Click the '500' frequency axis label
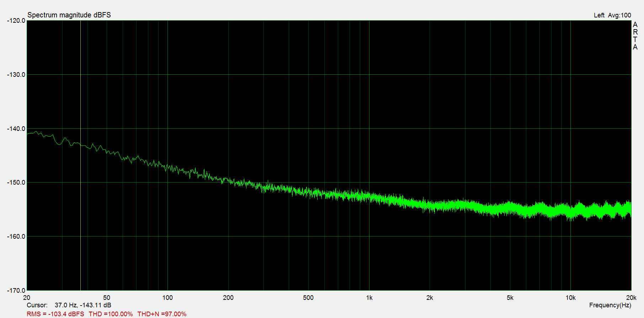 pos(308,298)
